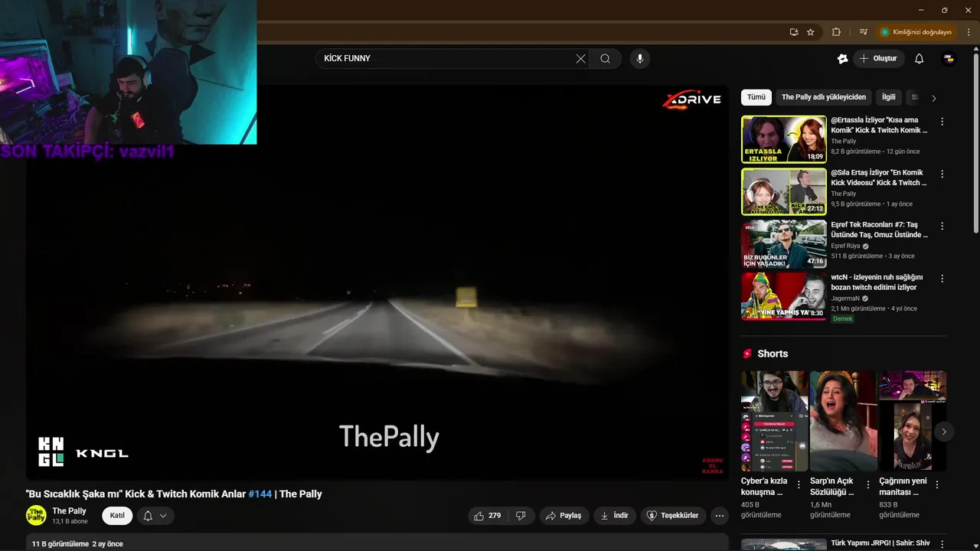The image size is (980, 551).
Task: Click the video player area
Action: coord(377,282)
